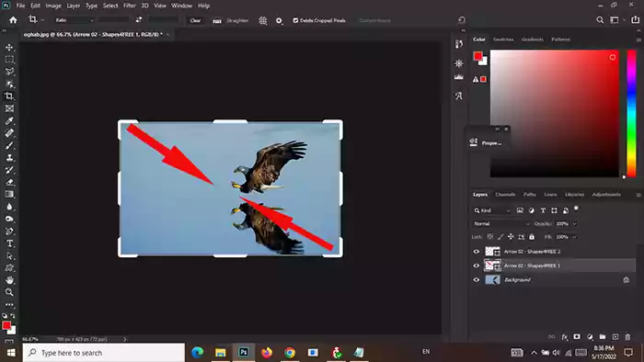Toggle Delete Cropped Pixels checkbox
The height and width of the screenshot is (362, 644).
295,20
